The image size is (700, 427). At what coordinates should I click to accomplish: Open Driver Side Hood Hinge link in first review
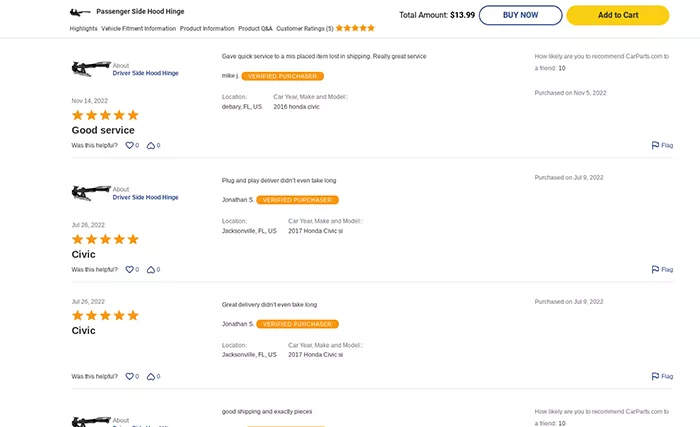coord(146,73)
